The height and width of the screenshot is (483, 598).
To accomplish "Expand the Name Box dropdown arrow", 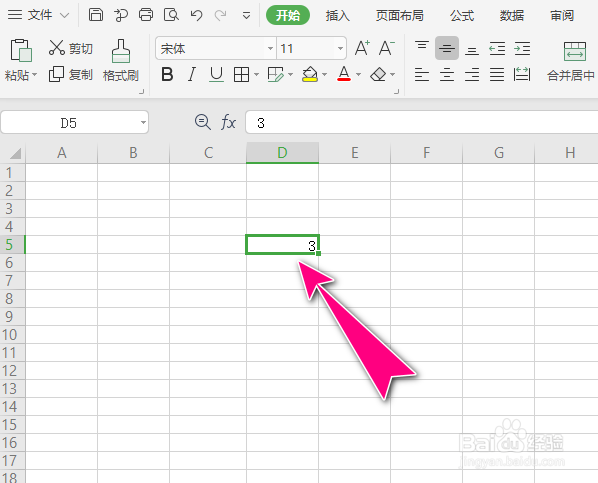I will (143, 122).
